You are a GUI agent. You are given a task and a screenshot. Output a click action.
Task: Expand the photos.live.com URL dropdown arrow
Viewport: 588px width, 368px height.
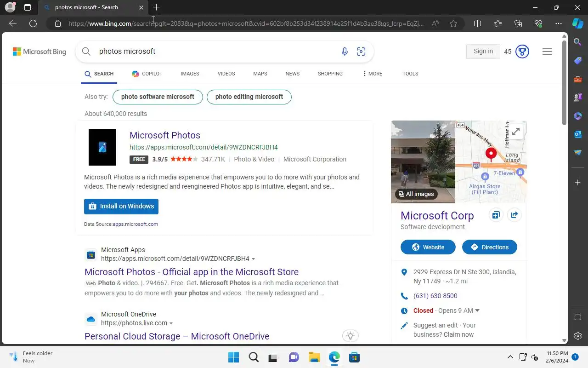tap(171, 323)
